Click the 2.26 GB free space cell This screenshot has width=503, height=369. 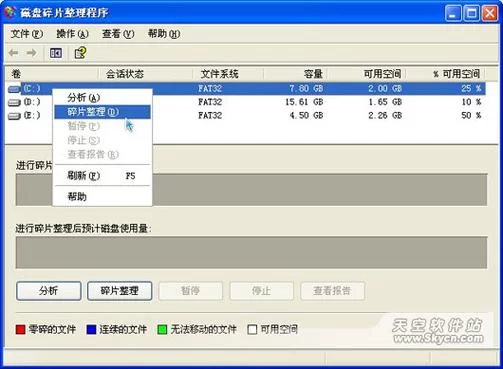[385, 116]
